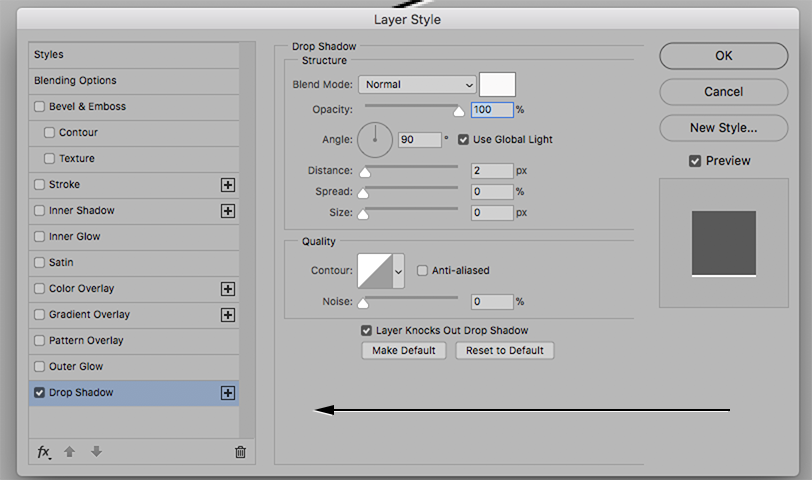The height and width of the screenshot is (480, 812).
Task: Uncheck Layer Knocks Out Drop Shadow
Action: coord(367,330)
